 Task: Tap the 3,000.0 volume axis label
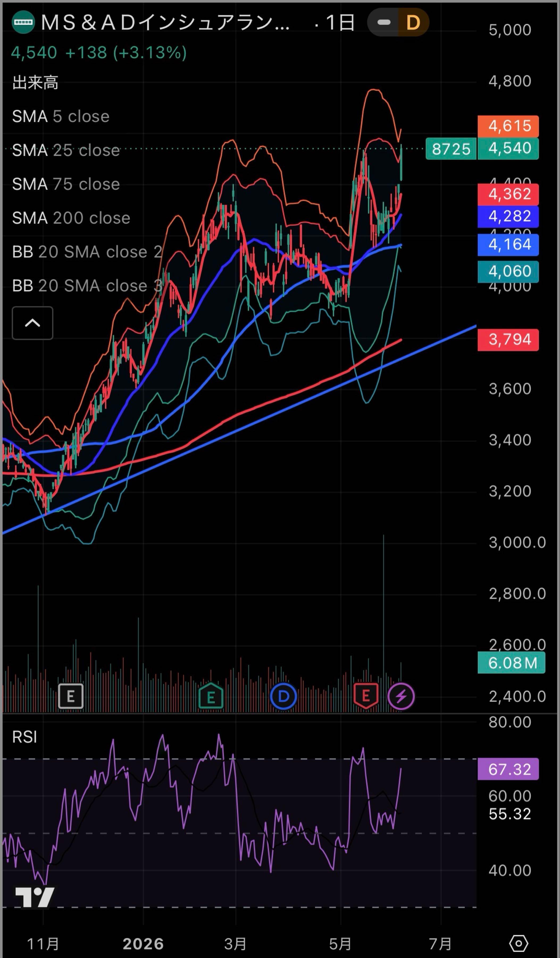(x=517, y=542)
